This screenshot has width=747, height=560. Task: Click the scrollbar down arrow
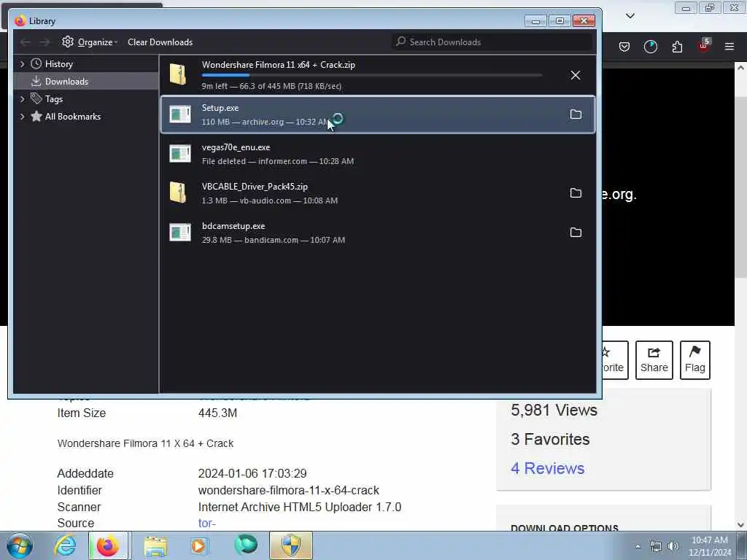click(740, 525)
